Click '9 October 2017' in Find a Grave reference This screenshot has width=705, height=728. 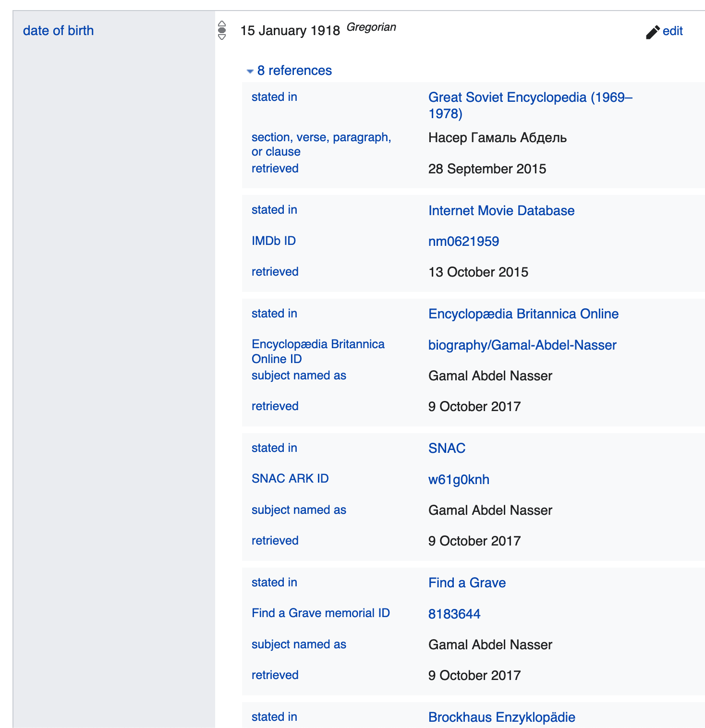474,676
